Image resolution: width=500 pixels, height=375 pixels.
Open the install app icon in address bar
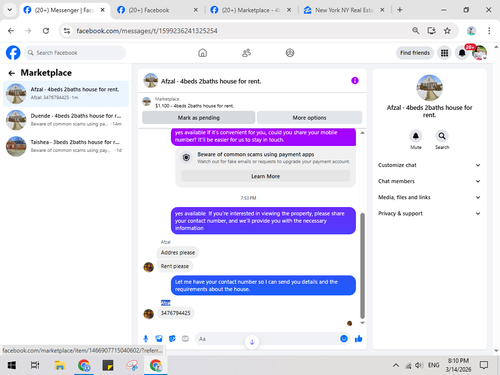pos(432,31)
